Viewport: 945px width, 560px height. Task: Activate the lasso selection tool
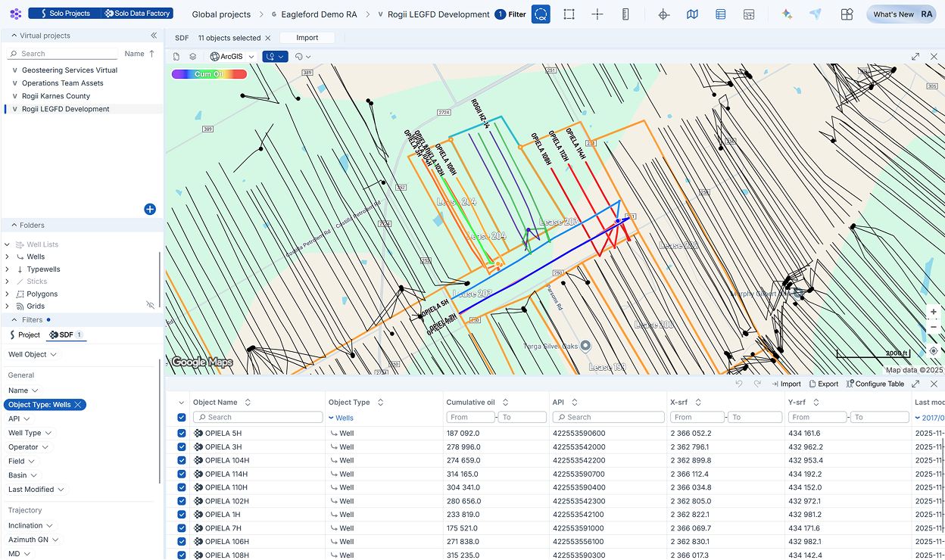coord(541,14)
